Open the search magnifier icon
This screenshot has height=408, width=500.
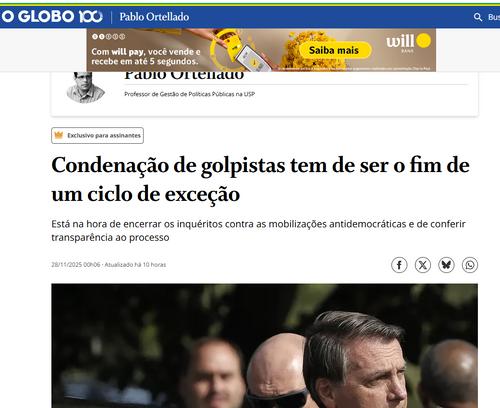[478, 17]
